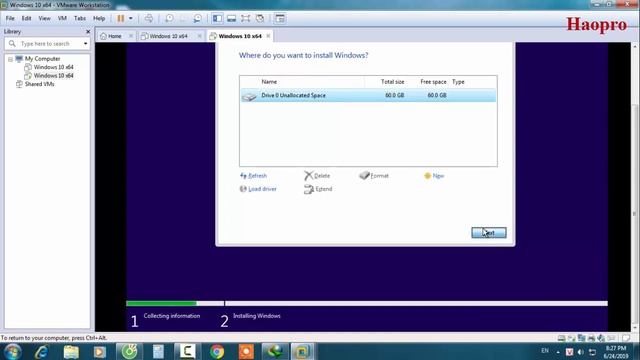Click the hard disk device status icon
The width and height of the screenshot is (640, 360).
point(561,338)
